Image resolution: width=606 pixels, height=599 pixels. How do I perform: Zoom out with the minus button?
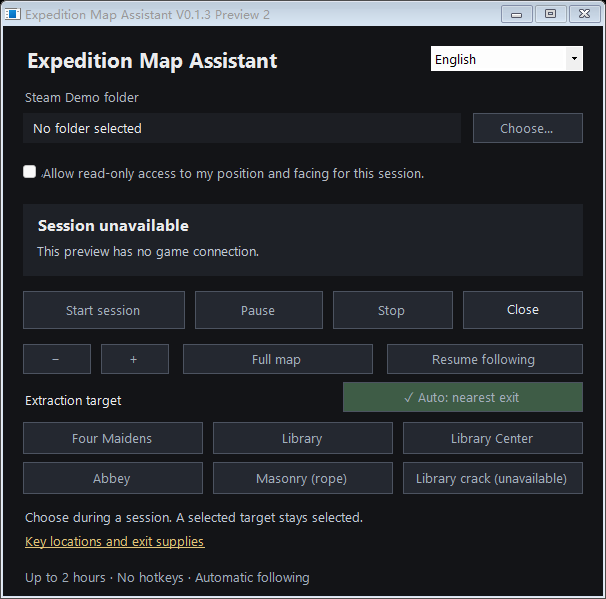pyautogui.click(x=57, y=359)
